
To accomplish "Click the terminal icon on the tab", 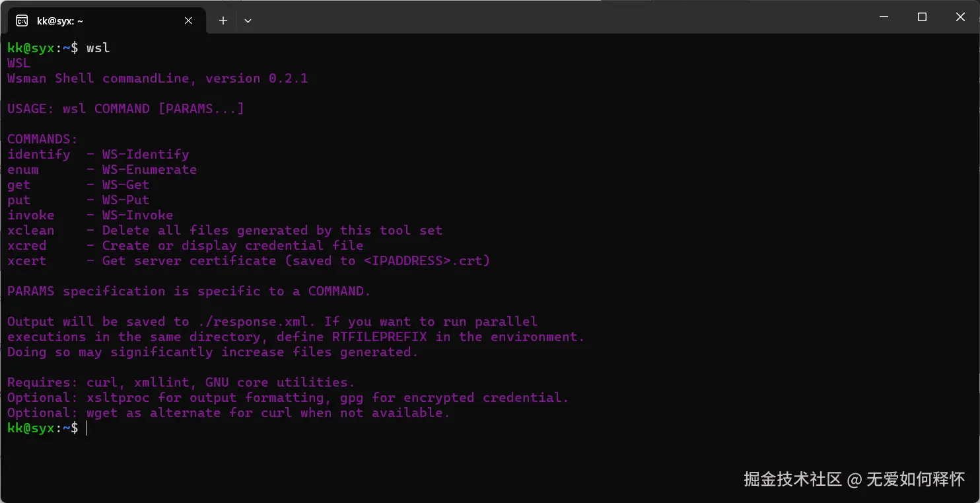I will click(x=22, y=20).
